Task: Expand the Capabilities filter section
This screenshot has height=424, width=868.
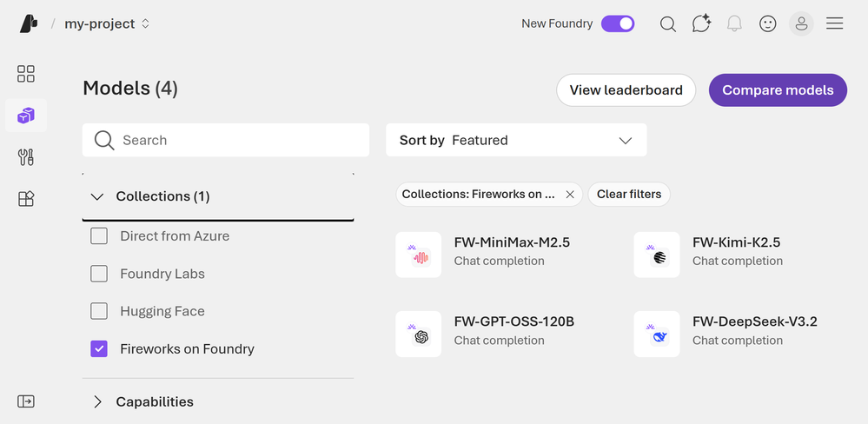Action: click(x=97, y=402)
